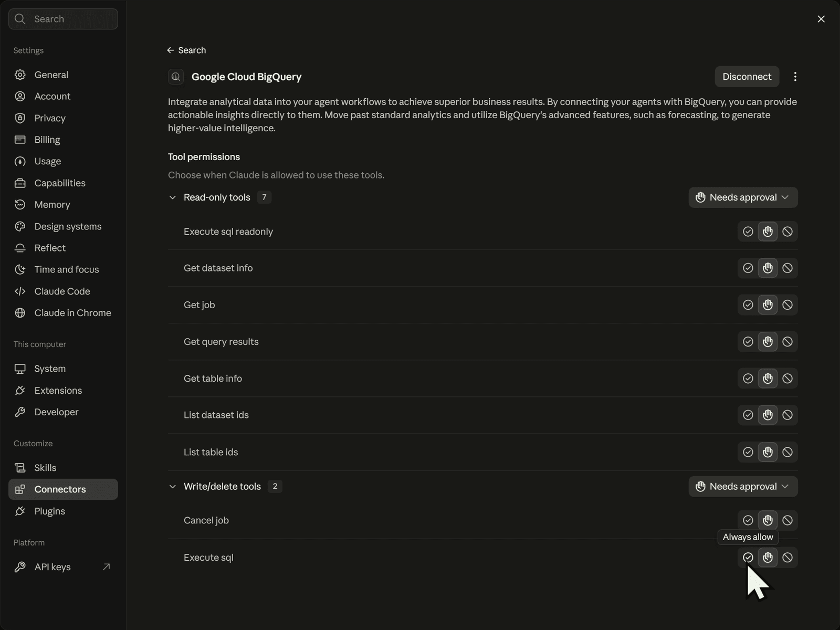Always allow Get table info tool
The image size is (840, 630).
coord(748,379)
